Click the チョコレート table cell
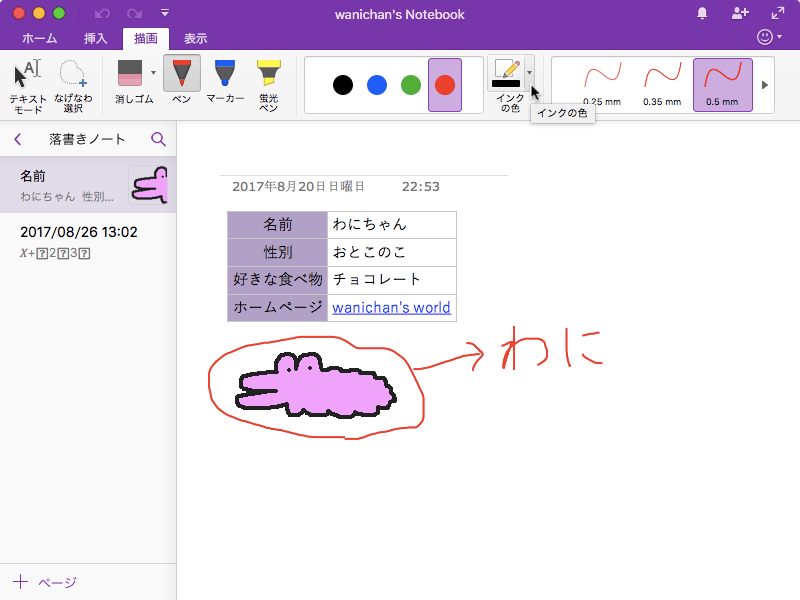This screenshot has width=800, height=600. (392, 280)
